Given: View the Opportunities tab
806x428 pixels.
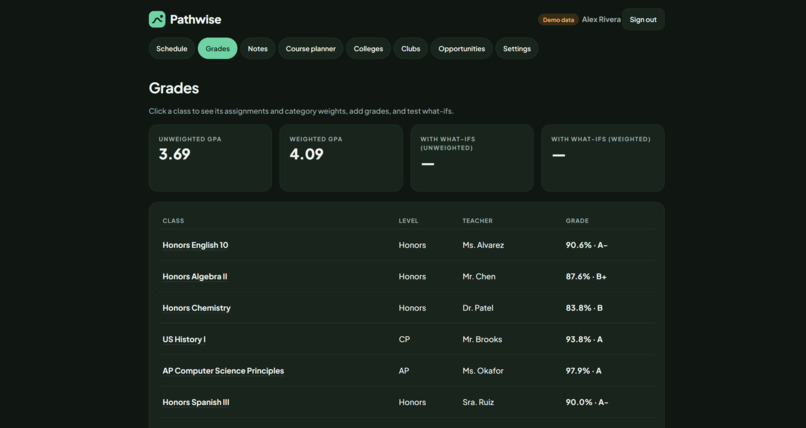Looking at the screenshot, I should pos(462,48).
